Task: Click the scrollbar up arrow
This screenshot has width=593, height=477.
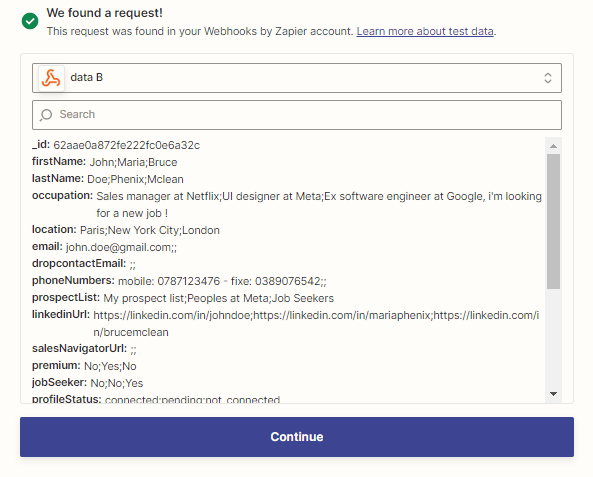Action: [x=553, y=146]
